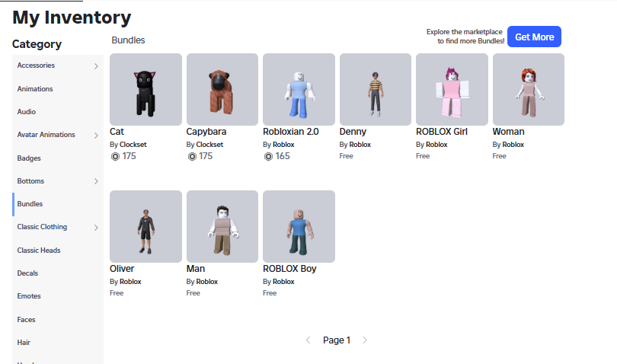Visit creator Roblox under ROBLOX Boy
The height and width of the screenshot is (364, 617).
point(283,281)
